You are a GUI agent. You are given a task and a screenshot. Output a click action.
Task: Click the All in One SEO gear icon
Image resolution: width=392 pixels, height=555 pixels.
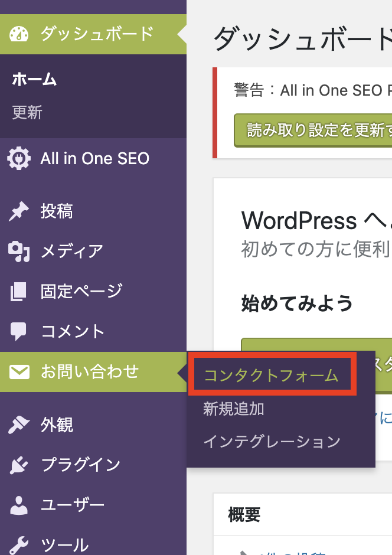[19, 158]
